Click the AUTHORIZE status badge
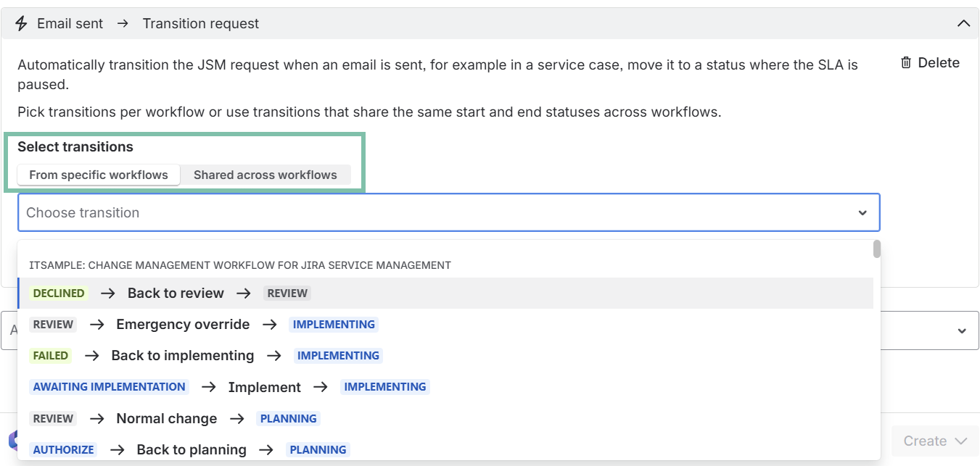The height and width of the screenshot is (466, 980). pos(64,449)
